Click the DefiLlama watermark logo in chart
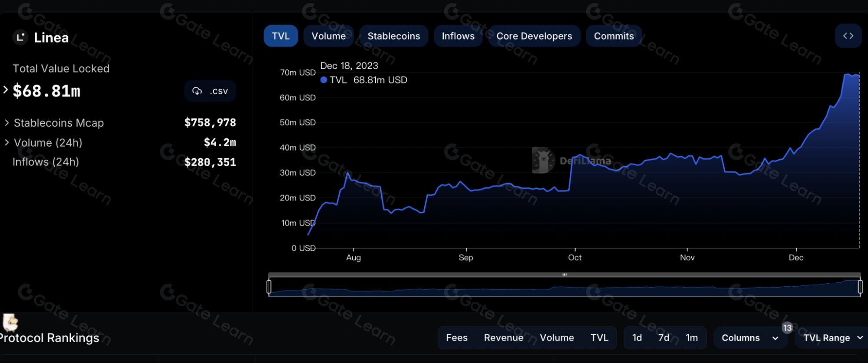This screenshot has height=363, width=868. click(x=543, y=160)
